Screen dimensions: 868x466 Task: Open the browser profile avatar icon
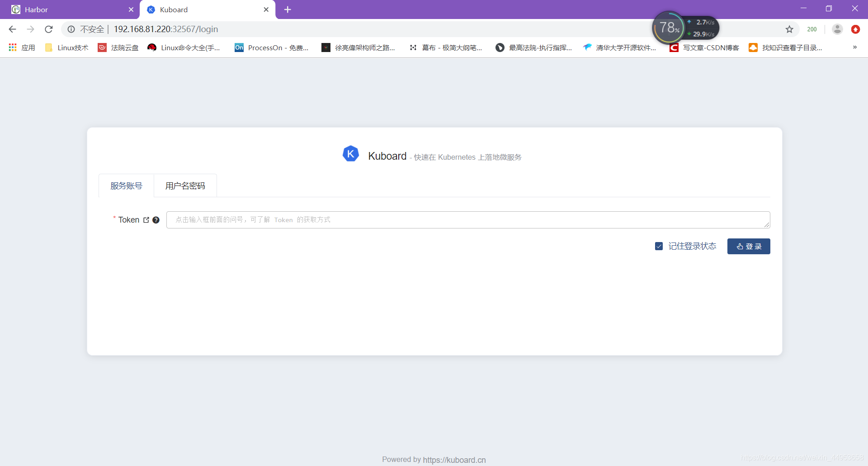837,29
